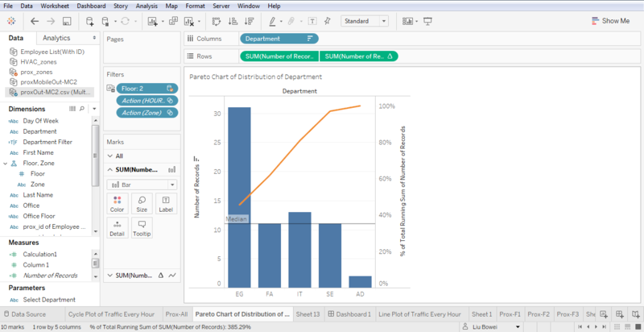Switch to the Analytics tab
Viewport: 644px width, 332px height.
point(56,38)
